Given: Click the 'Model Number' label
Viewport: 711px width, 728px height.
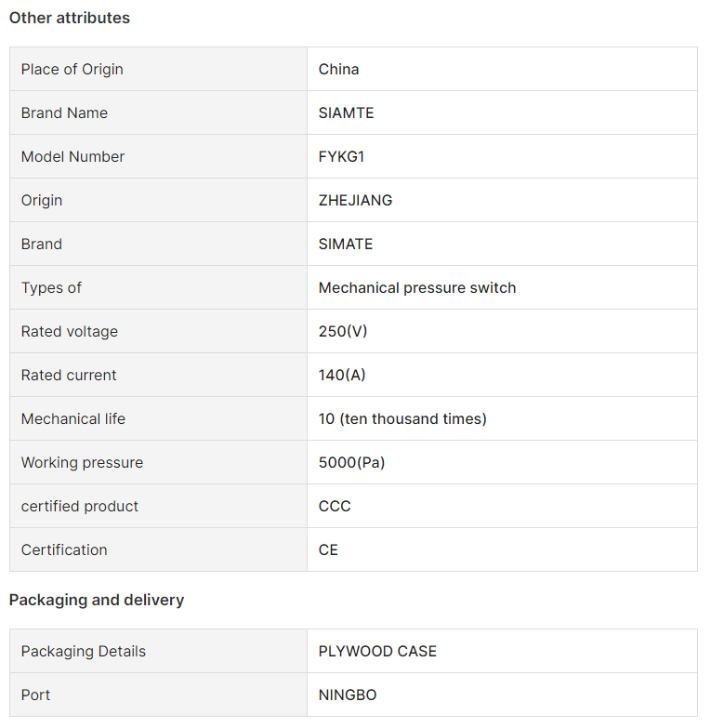Looking at the screenshot, I should (72, 156).
